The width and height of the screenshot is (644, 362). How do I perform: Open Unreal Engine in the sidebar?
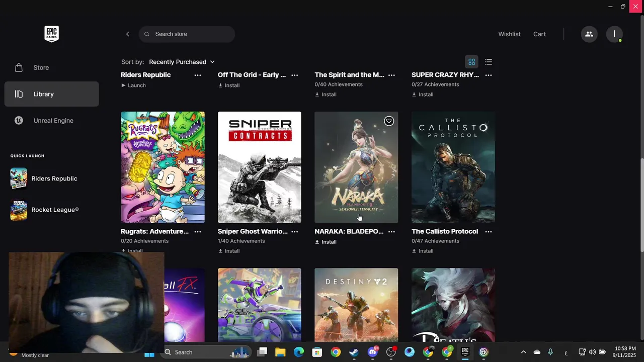point(51,121)
